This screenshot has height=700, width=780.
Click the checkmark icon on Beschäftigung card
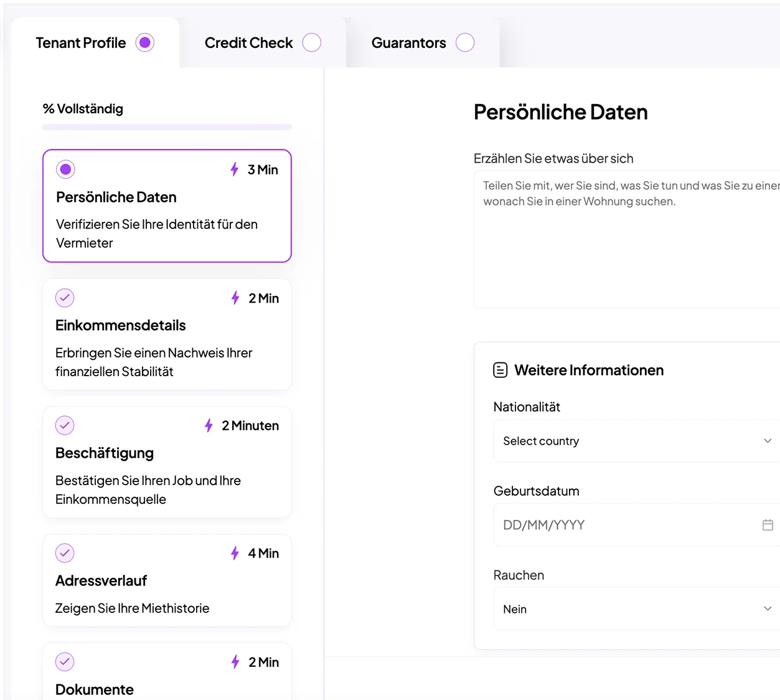click(x=65, y=425)
